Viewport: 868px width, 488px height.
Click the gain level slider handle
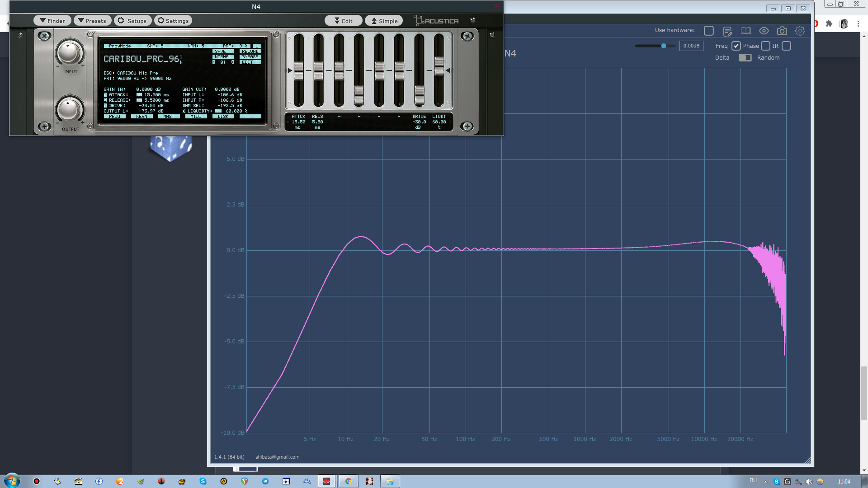pyautogui.click(x=663, y=46)
